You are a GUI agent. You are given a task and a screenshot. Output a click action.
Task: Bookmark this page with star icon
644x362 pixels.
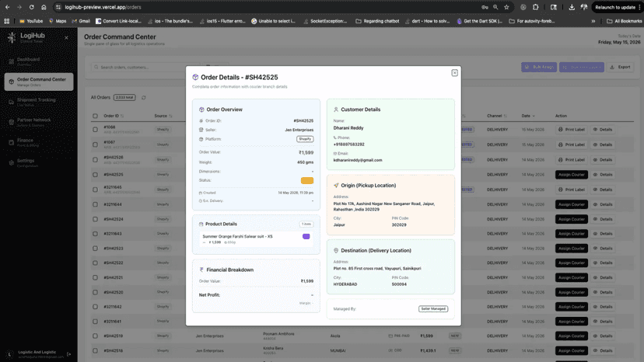pyautogui.click(x=506, y=7)
